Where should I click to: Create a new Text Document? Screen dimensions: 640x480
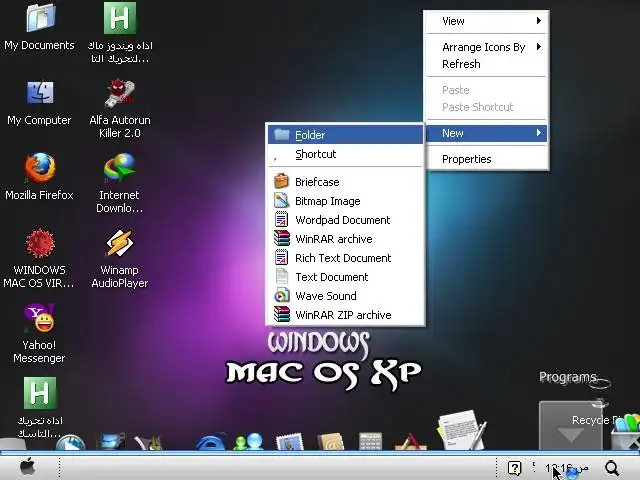point(345,277)
